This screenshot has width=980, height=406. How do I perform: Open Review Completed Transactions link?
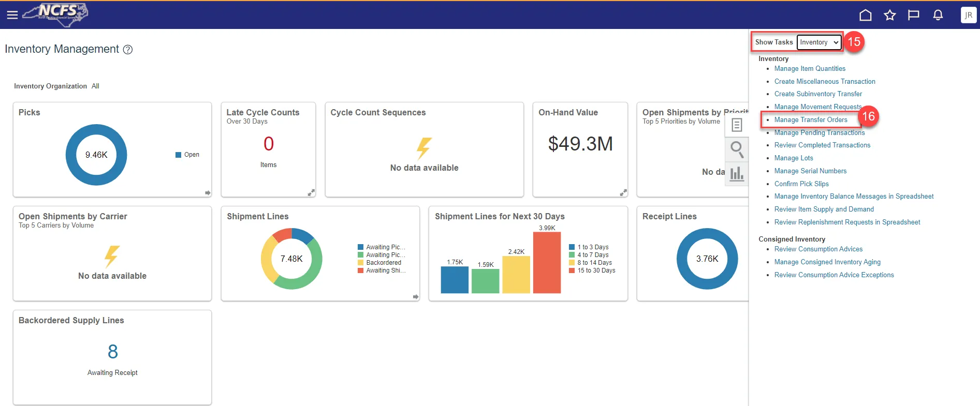click(822, 145)
